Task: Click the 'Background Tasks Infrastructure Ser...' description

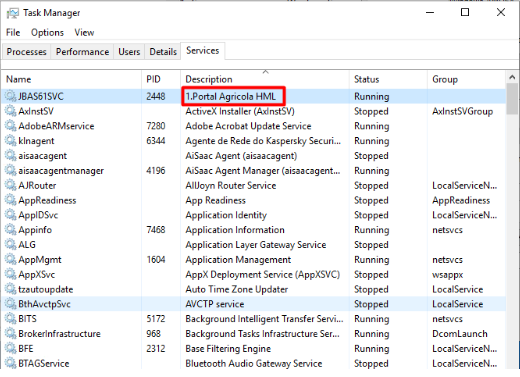Action: tap(263, 334)
